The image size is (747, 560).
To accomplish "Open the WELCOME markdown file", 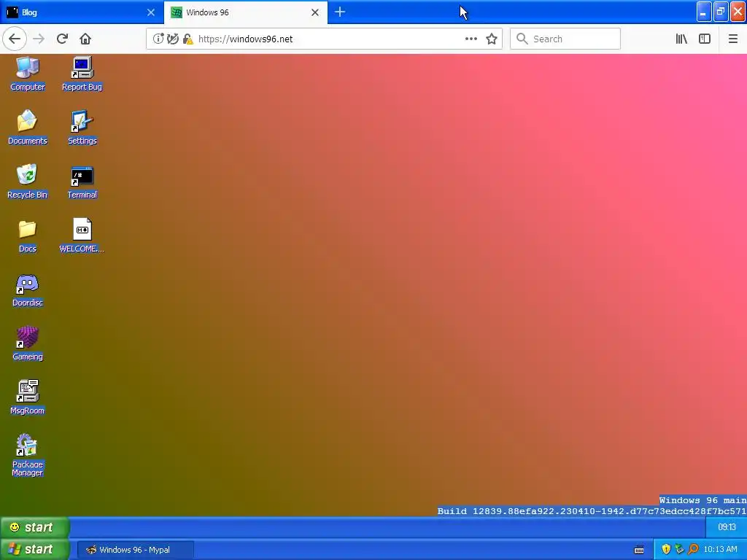I will [82, 236].
